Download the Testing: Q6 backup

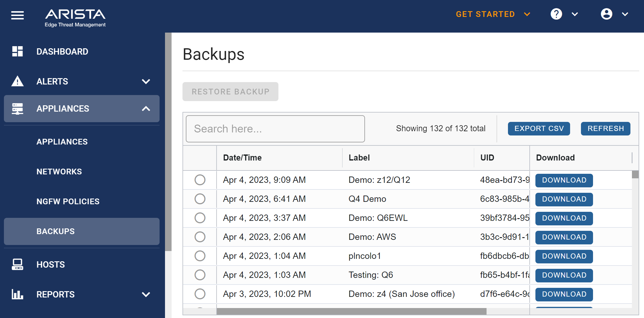[x=564, y=275]
